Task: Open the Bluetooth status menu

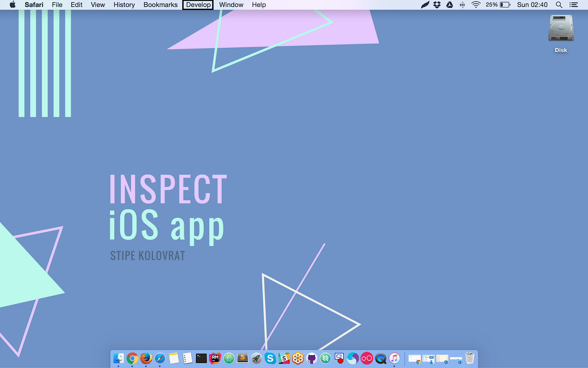Action: point(462,5)
